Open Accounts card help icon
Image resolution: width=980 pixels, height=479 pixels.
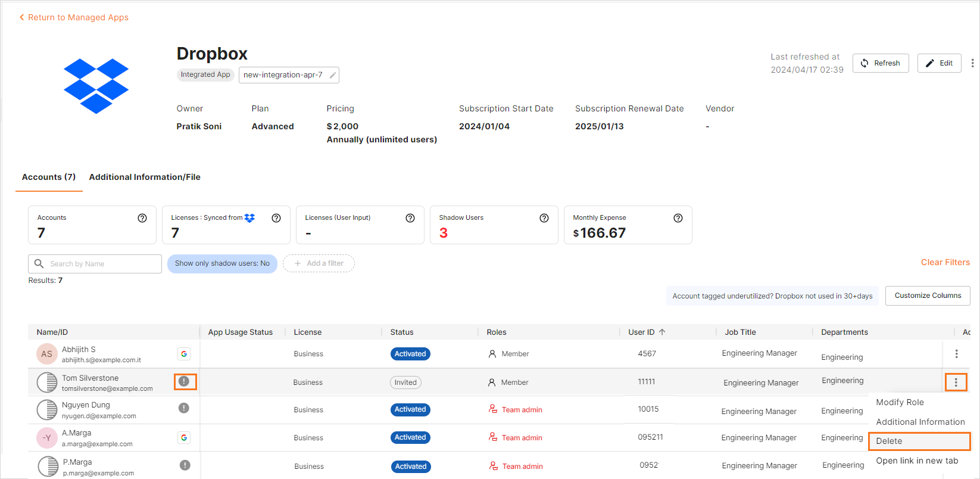pyautogui.click(x=142, y=218)
